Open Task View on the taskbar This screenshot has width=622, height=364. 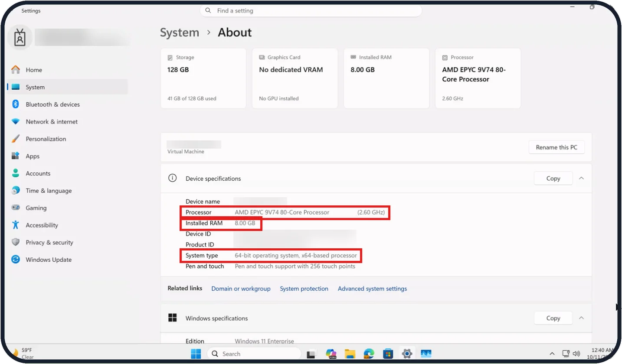(311, 354)
